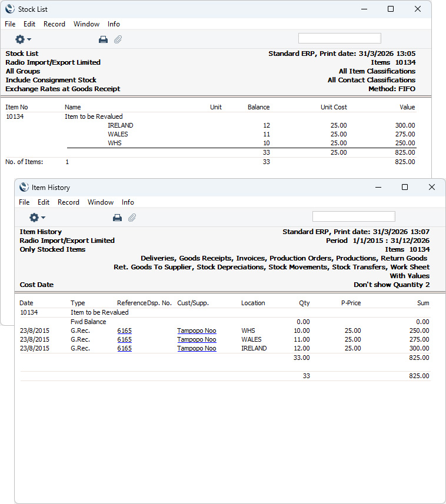446x504 pixels.
Task: Click the paperclip attachment icon in Stock List
Action: pyautogui.click(x=118, y=39)
